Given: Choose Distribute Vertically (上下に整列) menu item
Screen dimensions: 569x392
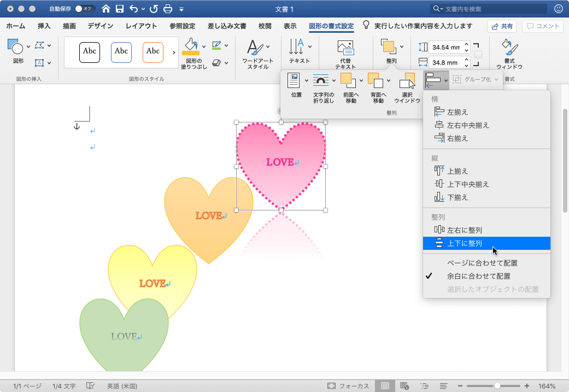Looking at the screenshot, I should click(464, 243).
